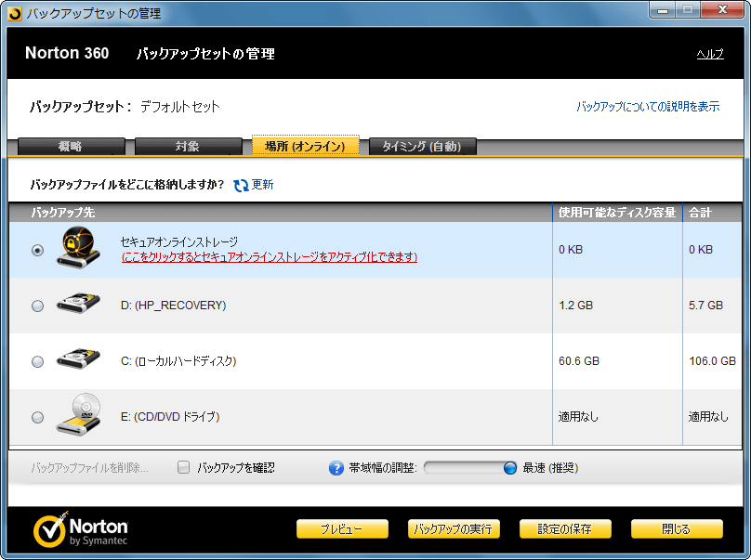Click the 設定の保存 button

click(x=565, y=529)
